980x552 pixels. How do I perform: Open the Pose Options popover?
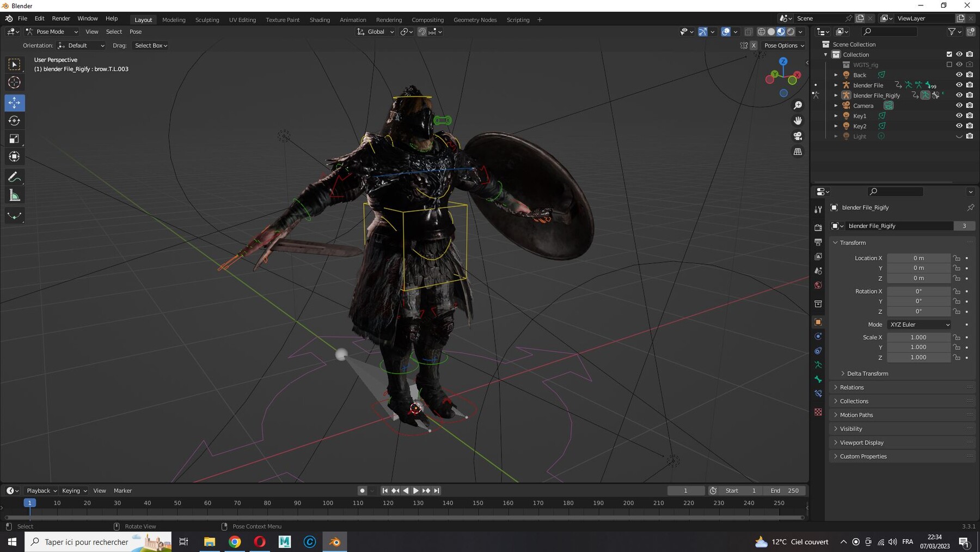(x=783, y=46)
